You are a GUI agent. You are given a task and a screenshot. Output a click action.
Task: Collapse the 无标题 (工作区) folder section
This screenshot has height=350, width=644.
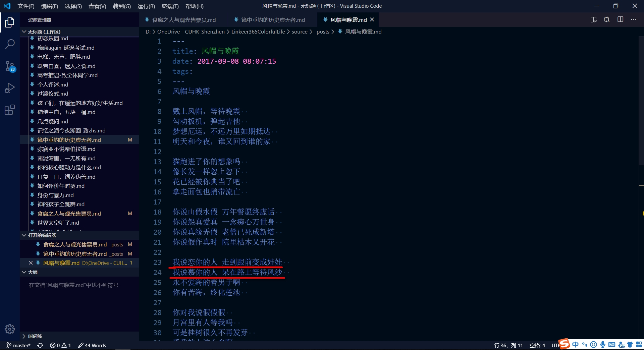click(x=24, y=32)
